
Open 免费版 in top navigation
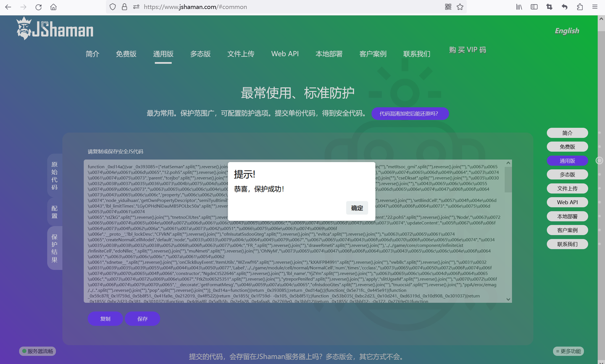pos(126,54)
